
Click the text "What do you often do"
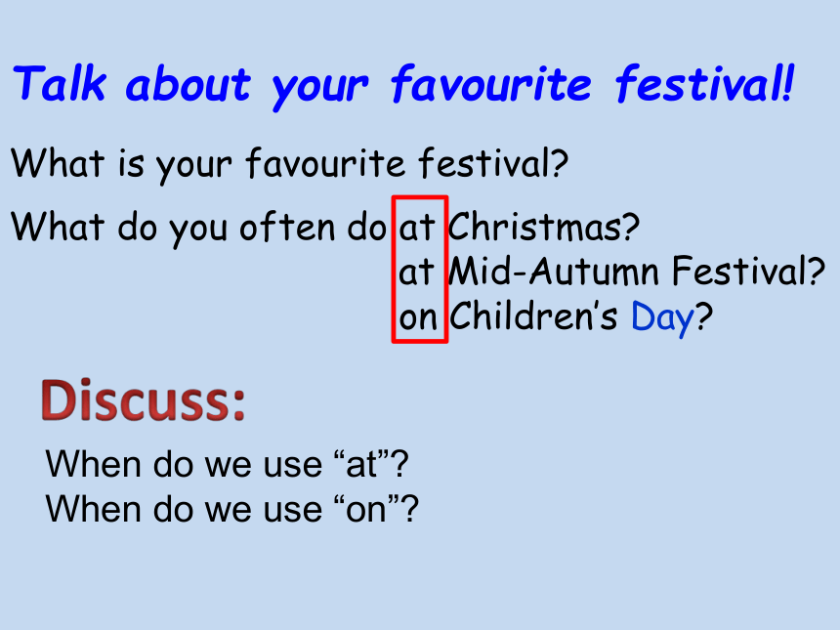[198, 229]
